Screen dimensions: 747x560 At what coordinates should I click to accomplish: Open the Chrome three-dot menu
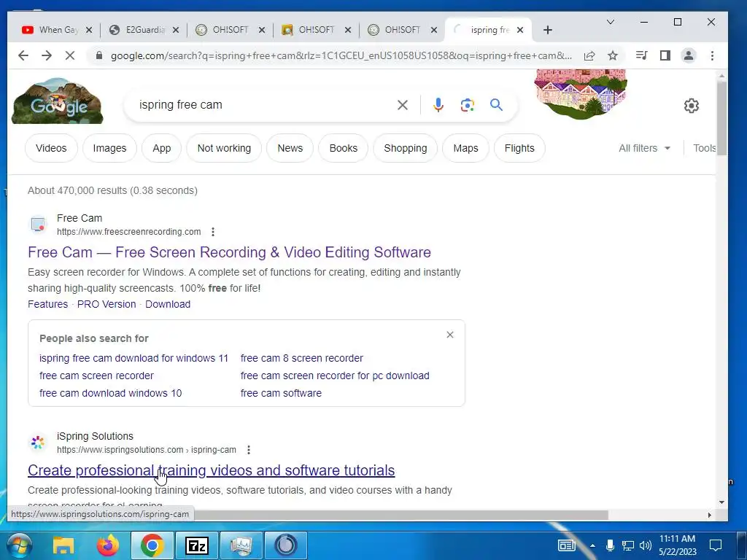pyautogui.click(x=712, y=55)
